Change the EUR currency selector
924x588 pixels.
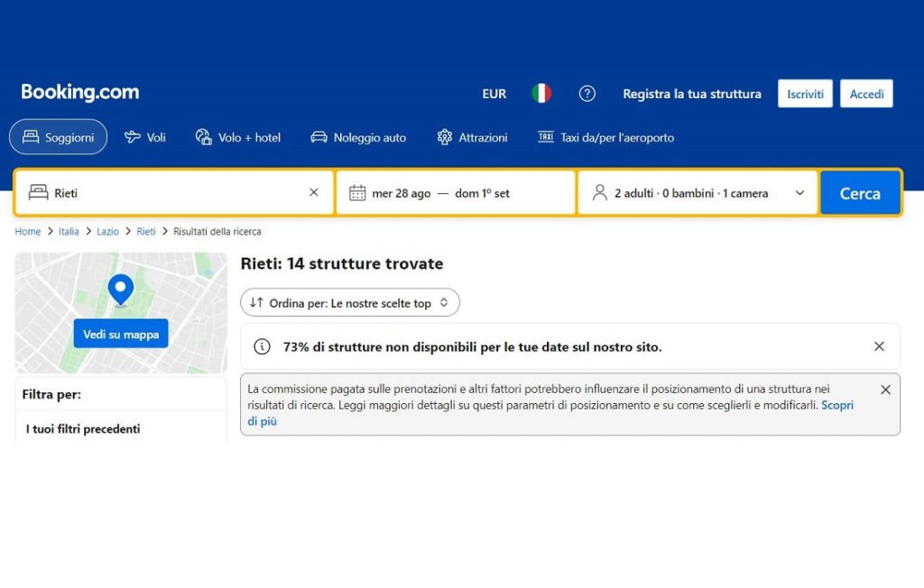tap(494, 94)
